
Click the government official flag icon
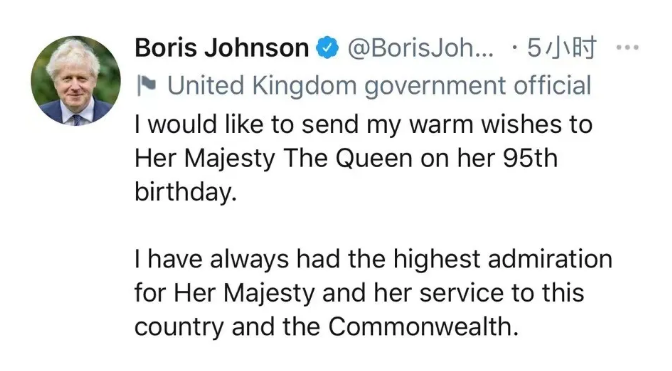[x=146, y=85]
